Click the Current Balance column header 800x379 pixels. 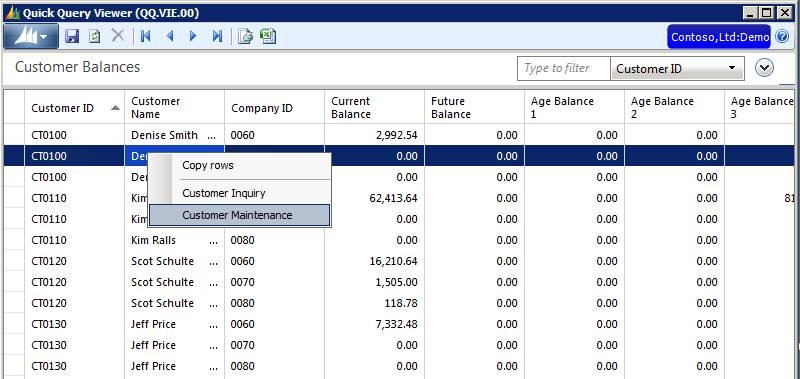click(374, 108)
